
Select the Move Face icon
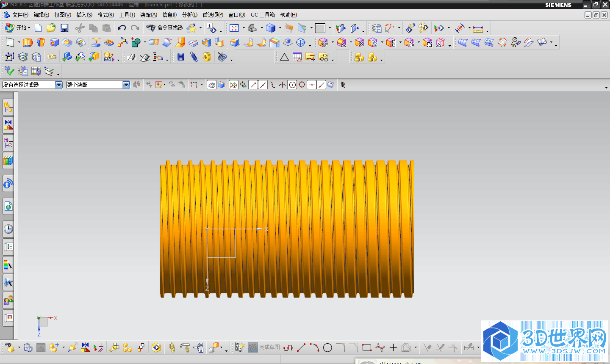coord(323,42)
